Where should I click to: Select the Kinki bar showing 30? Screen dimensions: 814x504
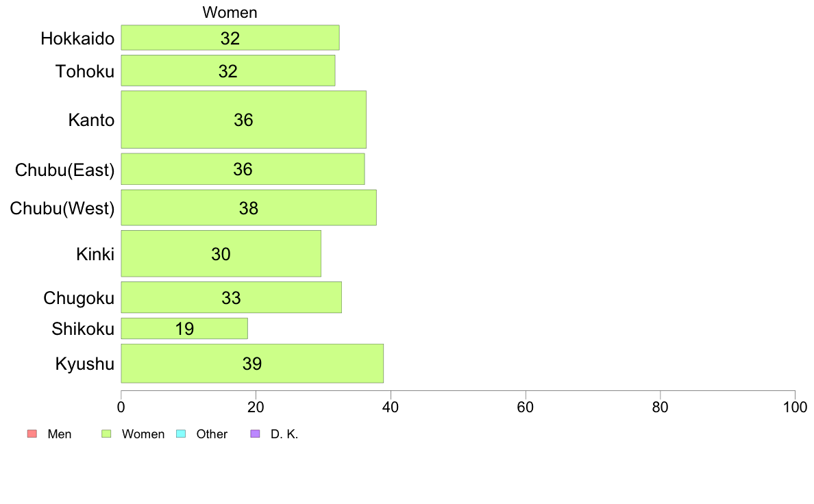221,254
